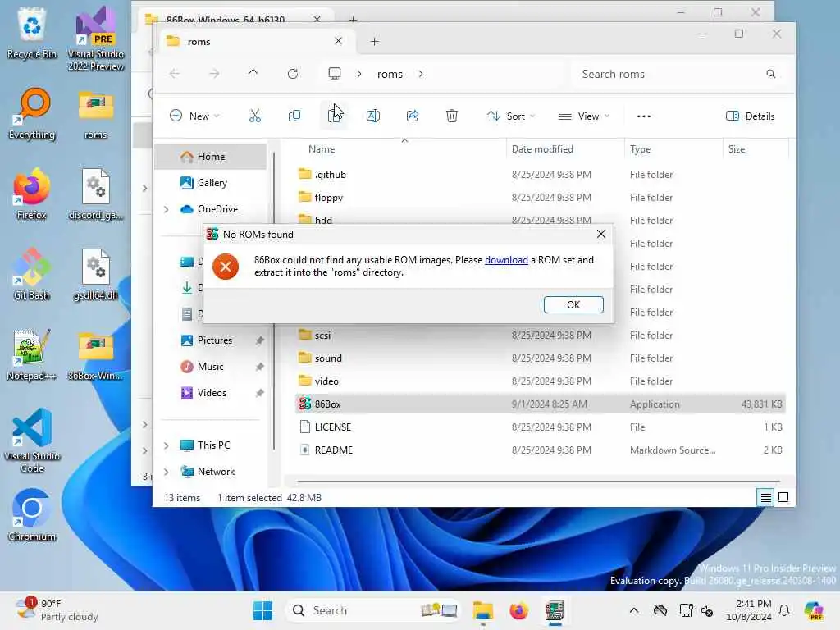Select the Notepad++ desktop shortcut
The height and width of the screenshot is (630, 840).
[32, 354]
